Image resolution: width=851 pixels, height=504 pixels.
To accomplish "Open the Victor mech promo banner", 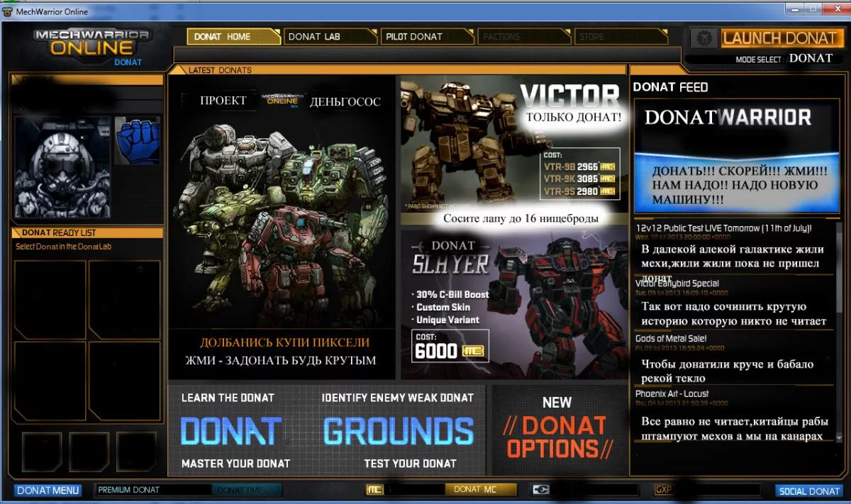I will point(513,150).
